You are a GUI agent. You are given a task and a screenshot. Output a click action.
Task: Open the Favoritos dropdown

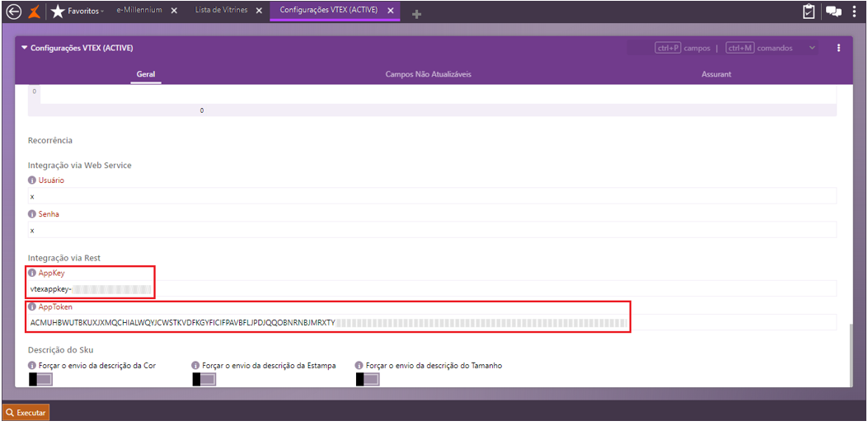(86, 11)
